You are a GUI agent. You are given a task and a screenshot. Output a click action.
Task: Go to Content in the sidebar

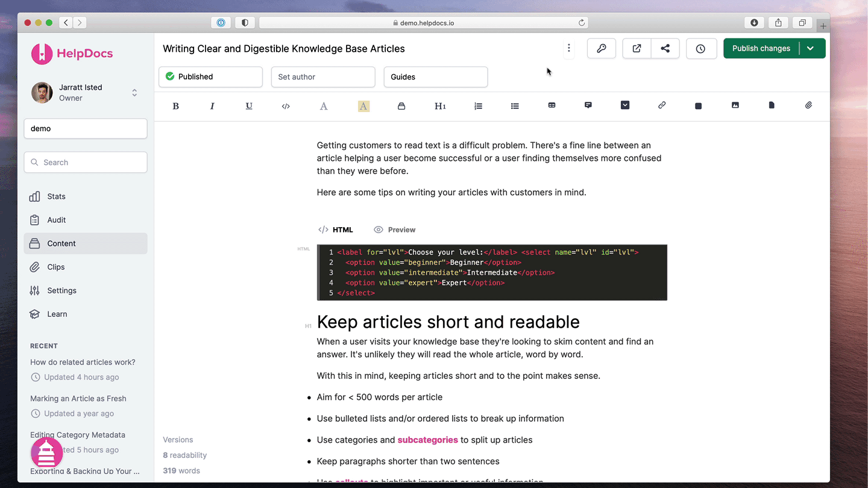(86, 243)
